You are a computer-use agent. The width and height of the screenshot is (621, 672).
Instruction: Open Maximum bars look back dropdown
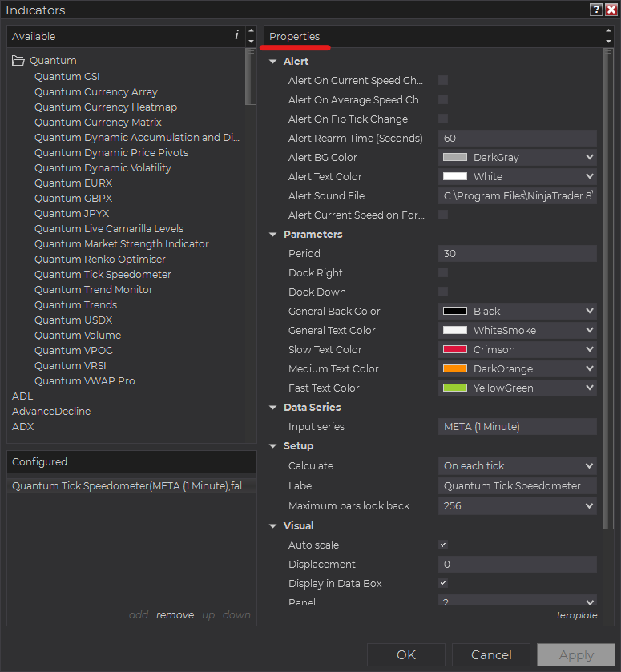click(x=517, y=505)
